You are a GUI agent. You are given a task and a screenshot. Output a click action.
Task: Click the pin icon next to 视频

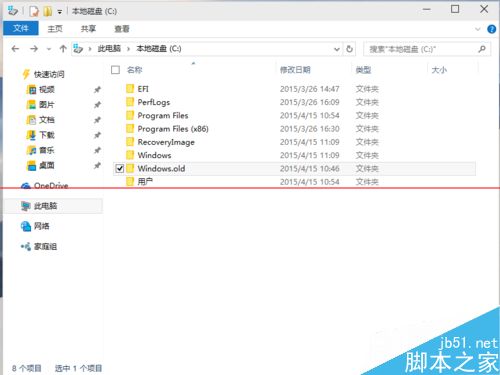point(97,90)
